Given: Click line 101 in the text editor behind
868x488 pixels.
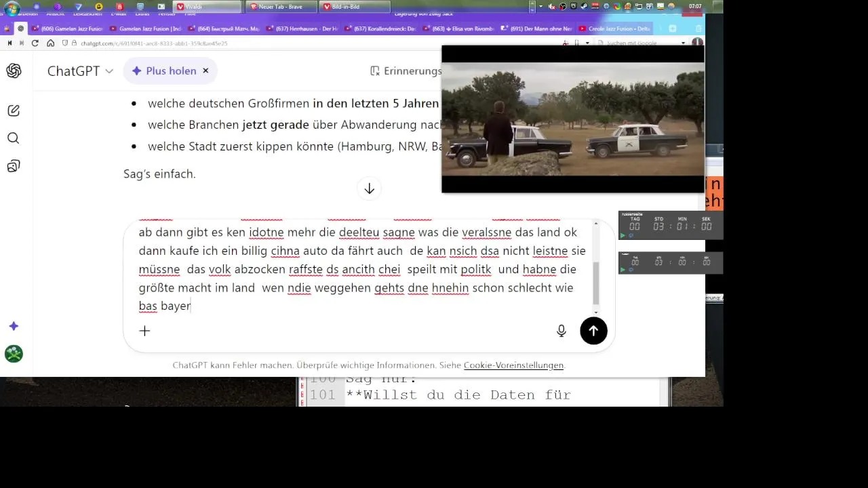Looking at the screenshot, I should coord(458,394).
